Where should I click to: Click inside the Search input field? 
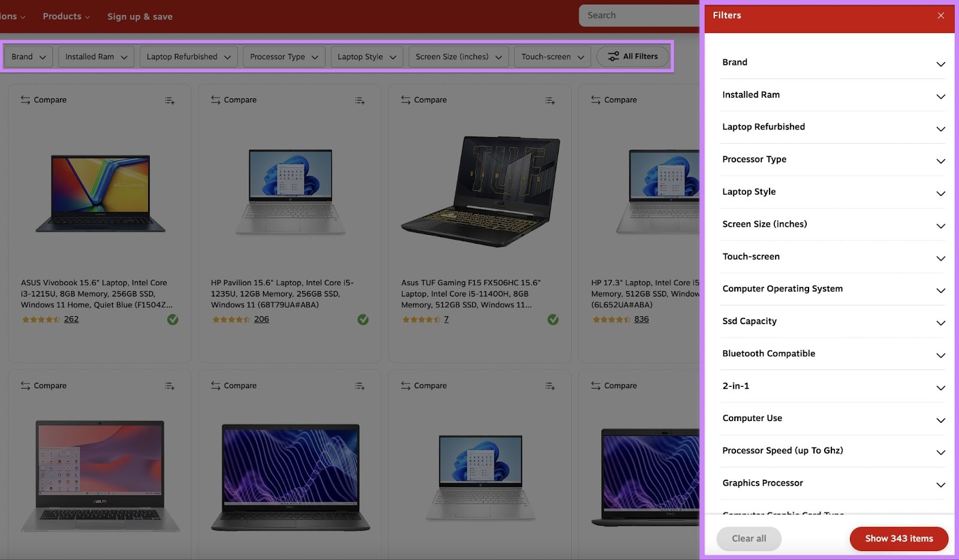pos(635,15)
